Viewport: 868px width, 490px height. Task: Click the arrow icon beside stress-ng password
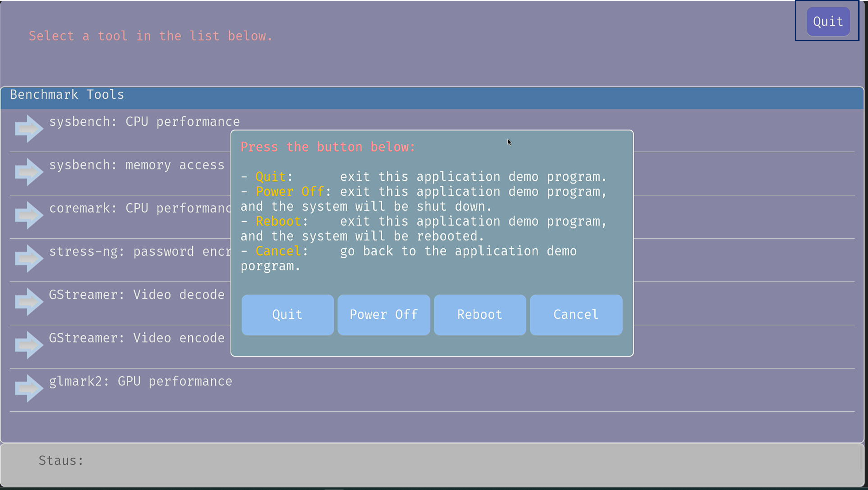point(29,258)
